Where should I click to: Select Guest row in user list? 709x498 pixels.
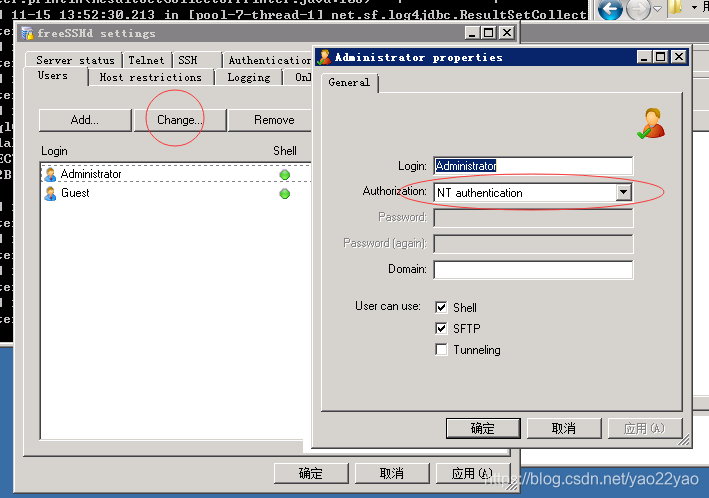(x=176, y=193)
